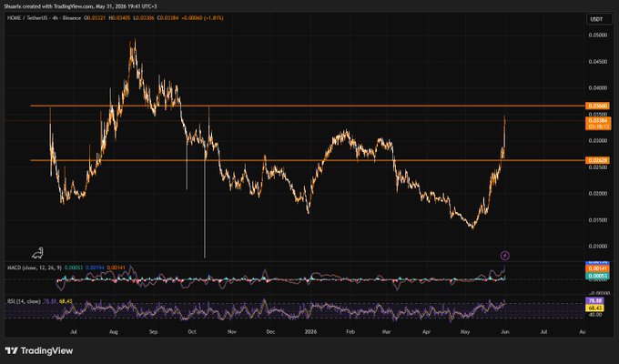This screenshot has width=619, height=364.
Task: Click the orange 0.00141 label on MACD scale
Action: click(x=598, y=268)
